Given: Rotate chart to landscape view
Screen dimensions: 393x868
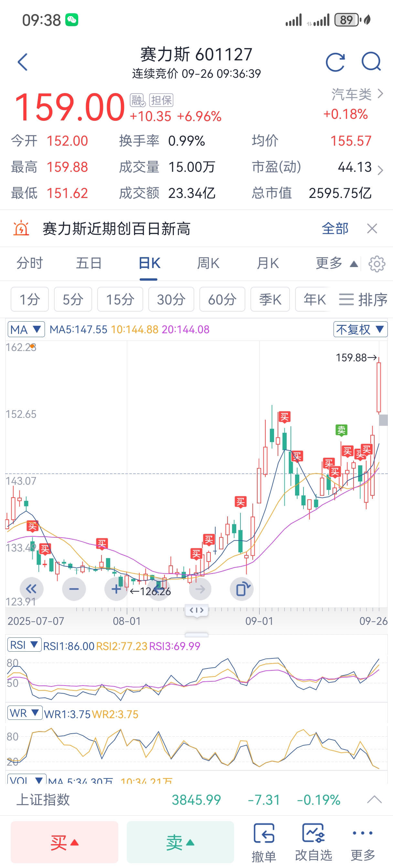Looking at the screenshot, I should (x=242, y=589).
